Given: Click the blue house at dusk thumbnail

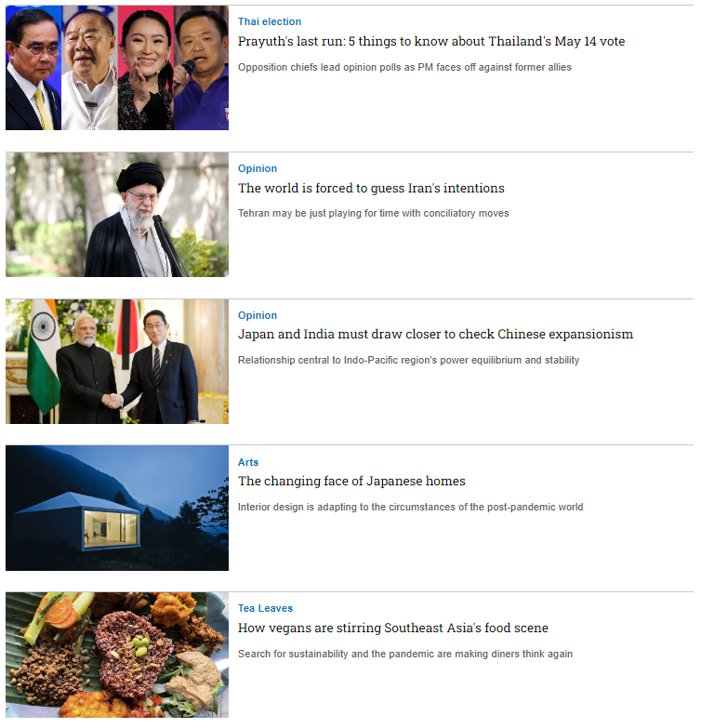Looking at the screenshot, I should [x=117, y=509].
